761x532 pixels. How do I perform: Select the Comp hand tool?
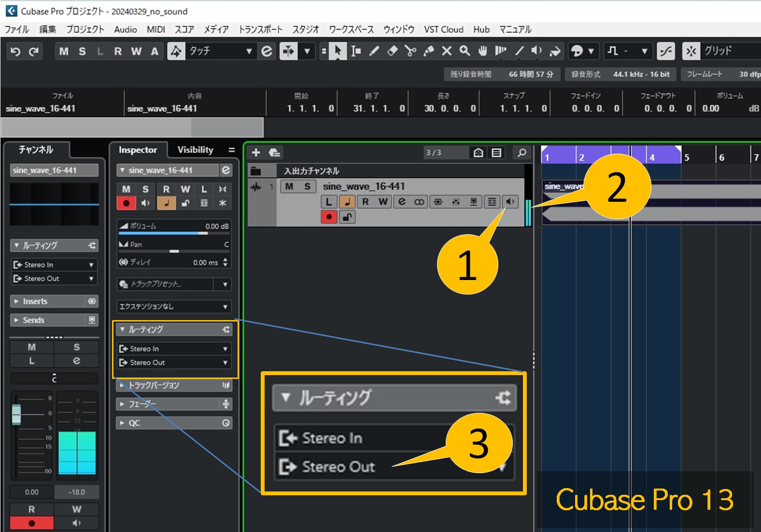point(482,51)
